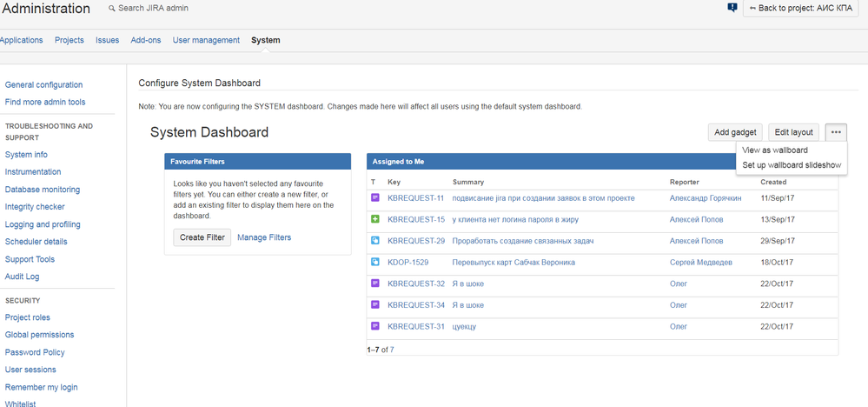Open User sessions link
This screenshot has width=868, height=407.
[30, 370]
